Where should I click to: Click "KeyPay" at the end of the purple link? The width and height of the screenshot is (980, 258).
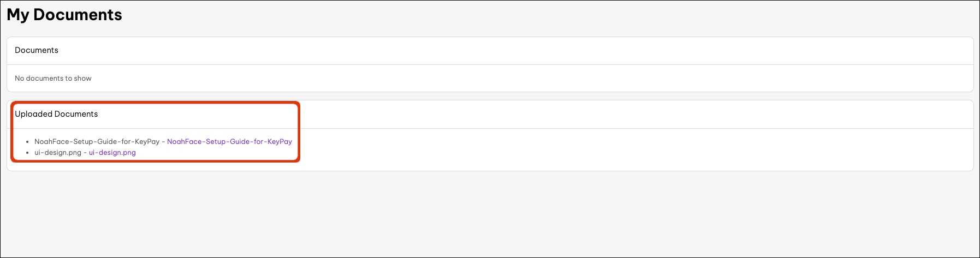(x=280, y=141)
